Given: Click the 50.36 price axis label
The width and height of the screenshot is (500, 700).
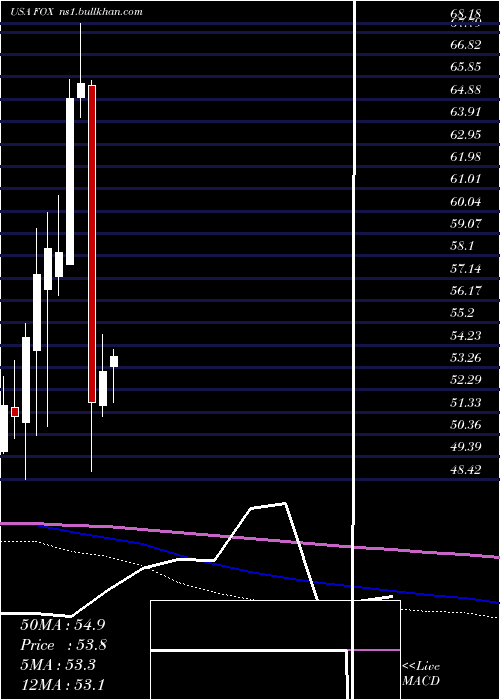Looking at the screenshot, I should pyautogui.click(x=466, y=425).
